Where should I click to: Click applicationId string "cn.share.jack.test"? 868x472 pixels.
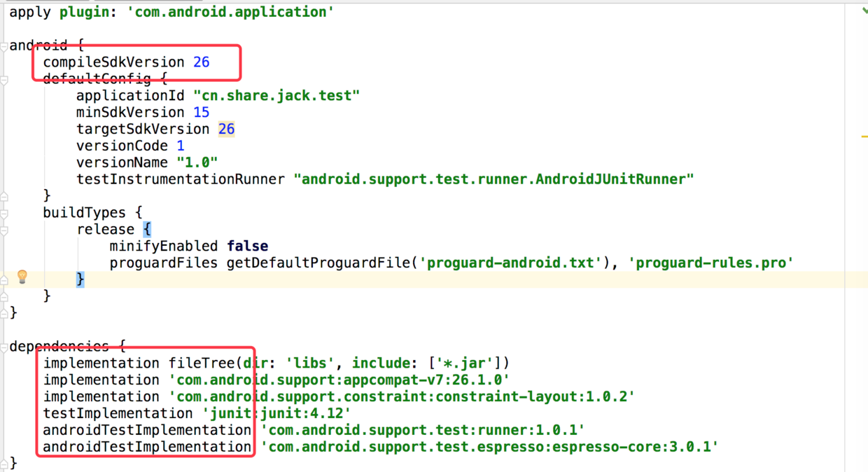pyautogui.click(x=276, y=95)
